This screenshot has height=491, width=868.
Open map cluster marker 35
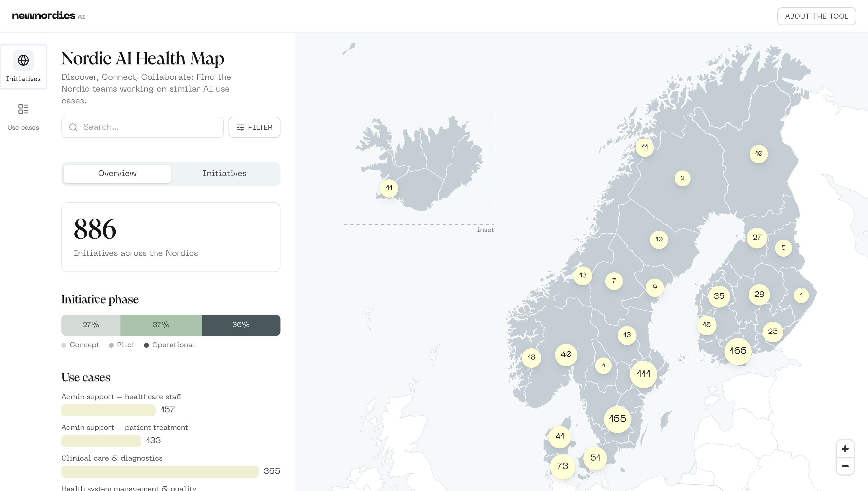pyautogui.click(x=719, y=296)
